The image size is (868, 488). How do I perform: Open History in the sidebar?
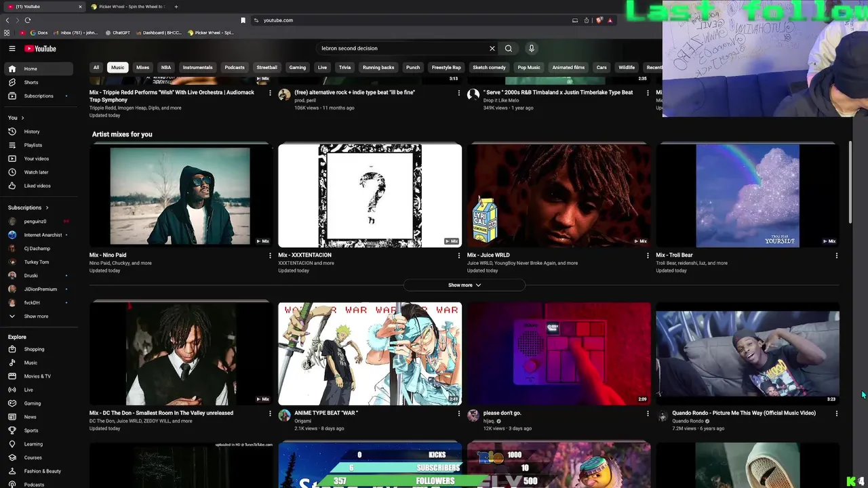39,131
